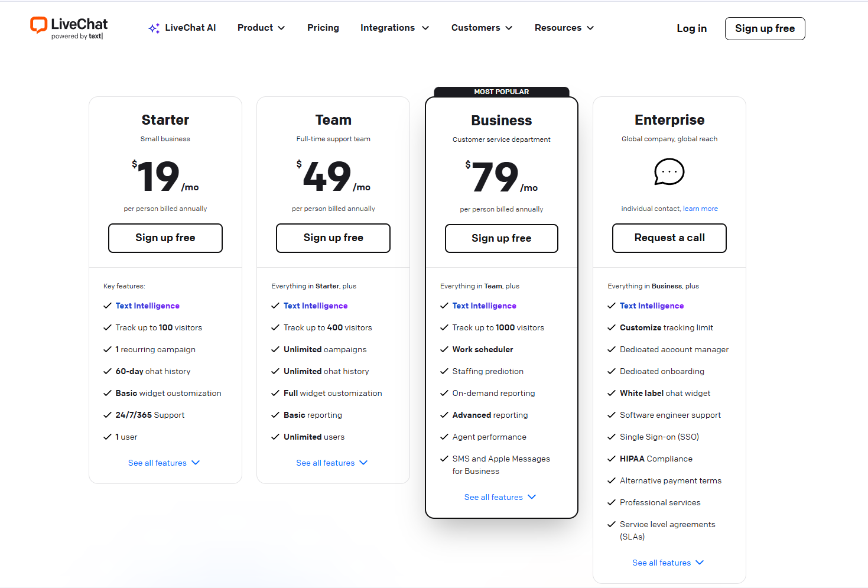Open the Resources dropdown

pyautogui.click(x=563, y=27)
